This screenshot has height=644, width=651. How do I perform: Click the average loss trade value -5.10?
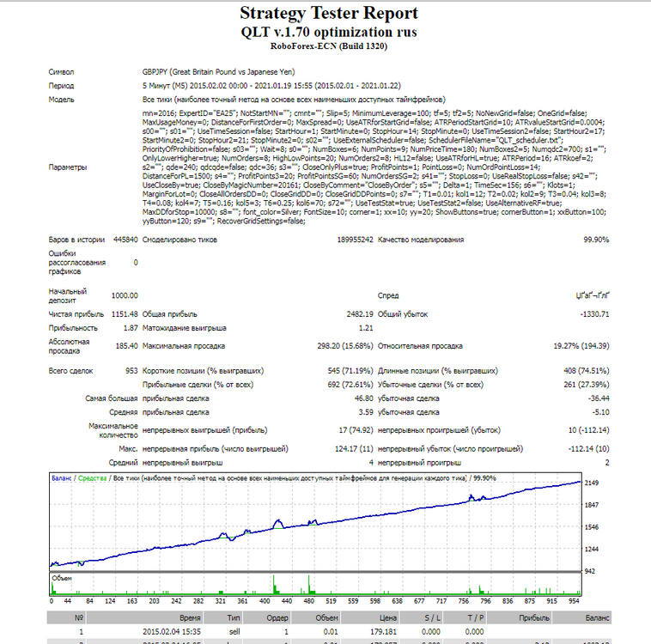click(x=601, y=412)
